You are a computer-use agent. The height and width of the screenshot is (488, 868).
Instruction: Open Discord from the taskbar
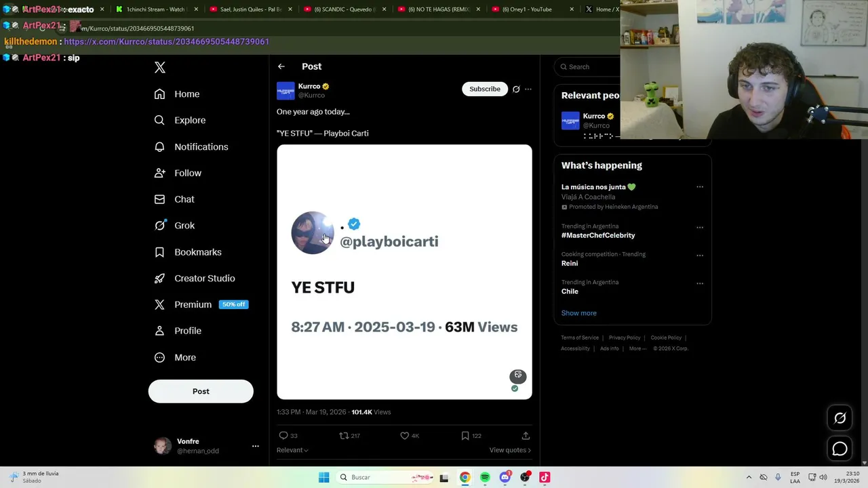coord(505,477)
